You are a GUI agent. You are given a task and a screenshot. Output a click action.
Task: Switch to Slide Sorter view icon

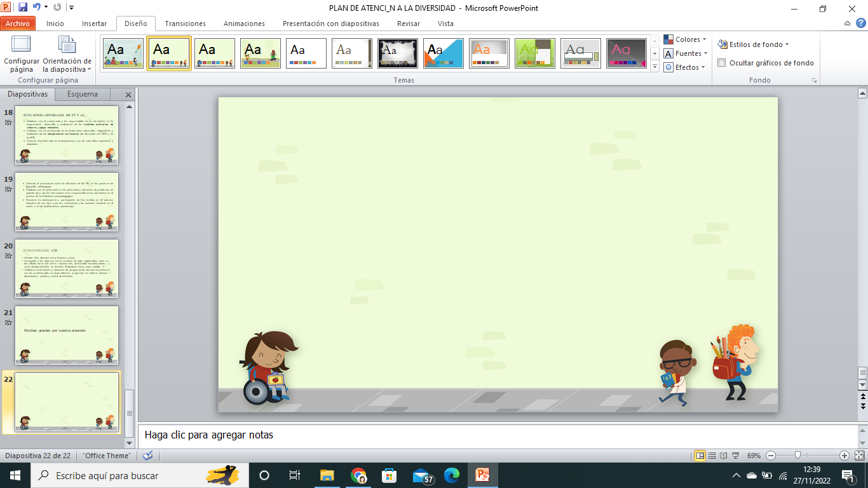[712, 456]
